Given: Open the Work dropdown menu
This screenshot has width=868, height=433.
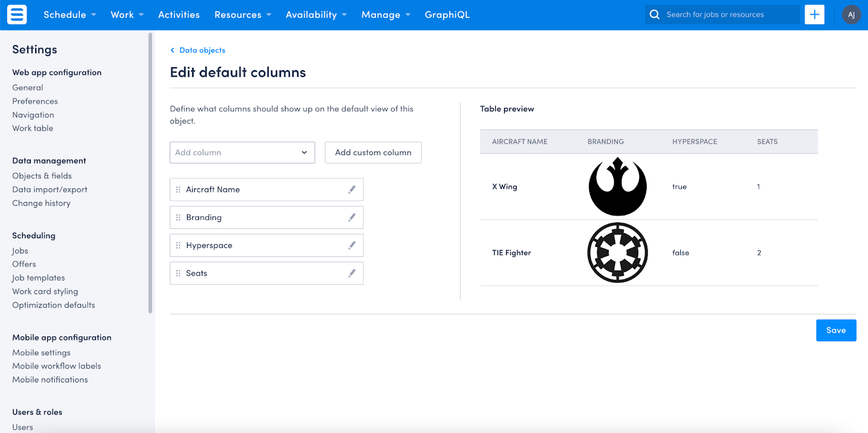Looking at the screenshot, I should tap(127, 15).
